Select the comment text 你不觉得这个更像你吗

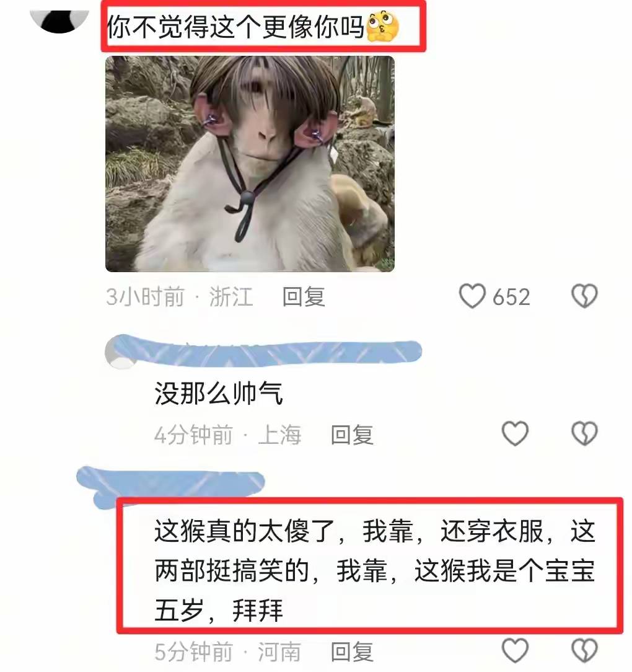235,27
